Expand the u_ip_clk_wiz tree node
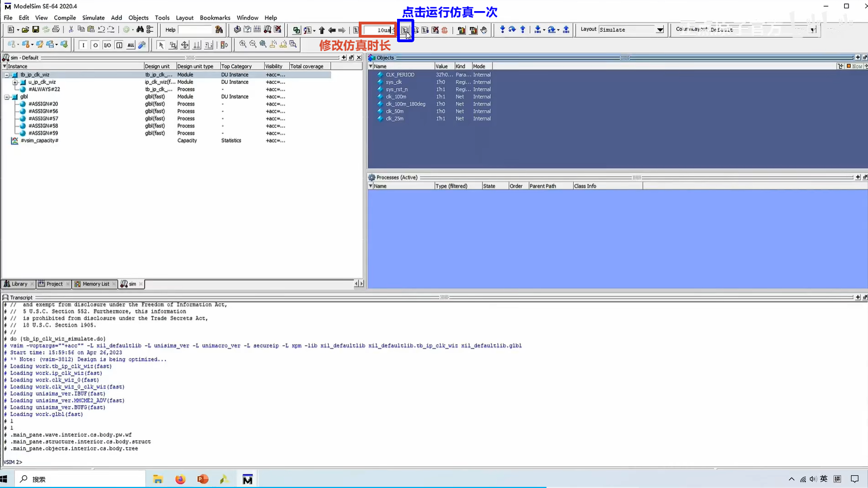The image size is (868, 488). pyautogui.click(x=15, y=82)
